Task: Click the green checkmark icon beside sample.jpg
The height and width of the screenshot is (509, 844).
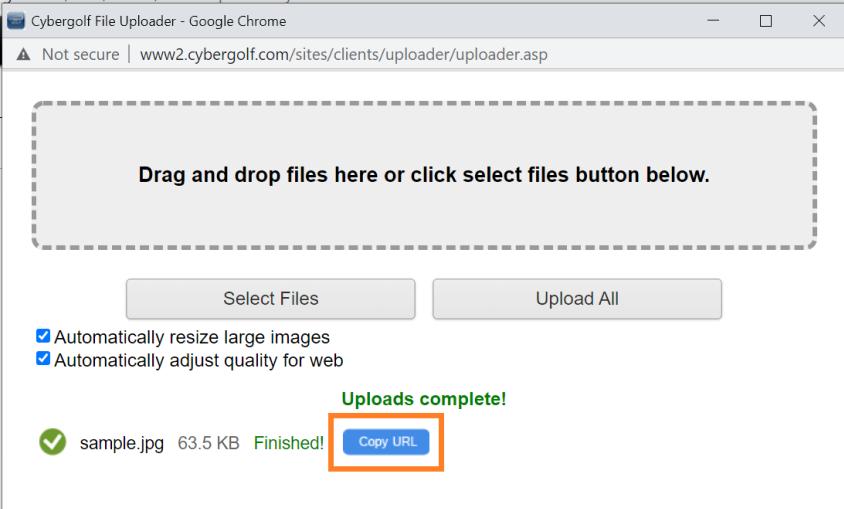Action: coord(53,442)
